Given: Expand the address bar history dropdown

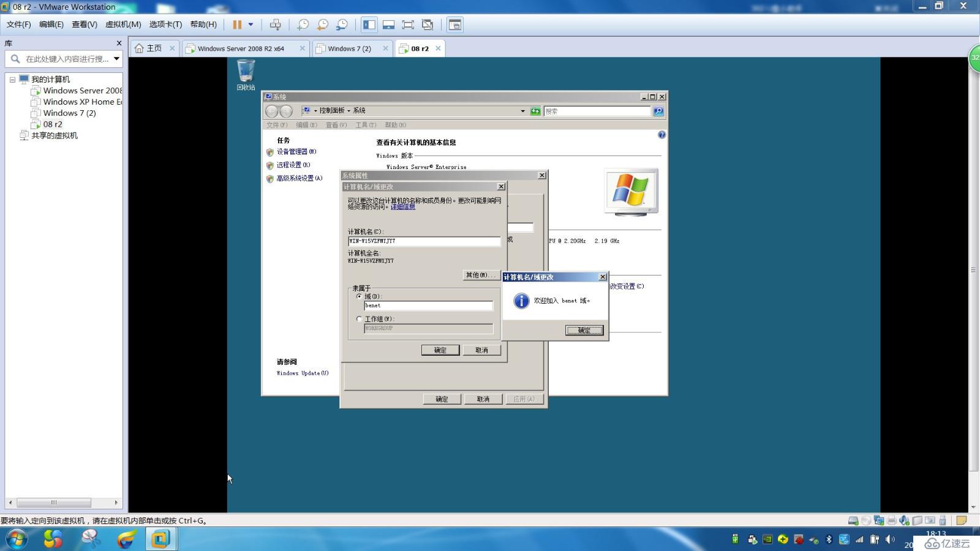Looking at the screenshot, I should [x=522, y=111].
